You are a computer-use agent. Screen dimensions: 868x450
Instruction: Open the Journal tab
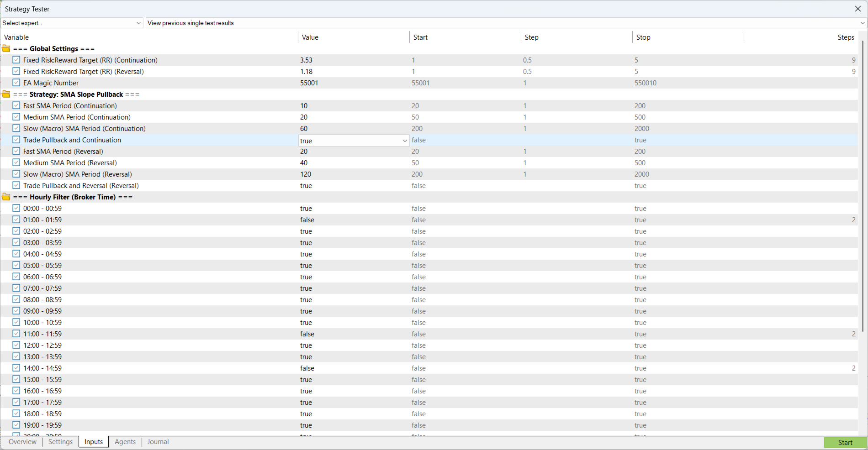(158, 442)
